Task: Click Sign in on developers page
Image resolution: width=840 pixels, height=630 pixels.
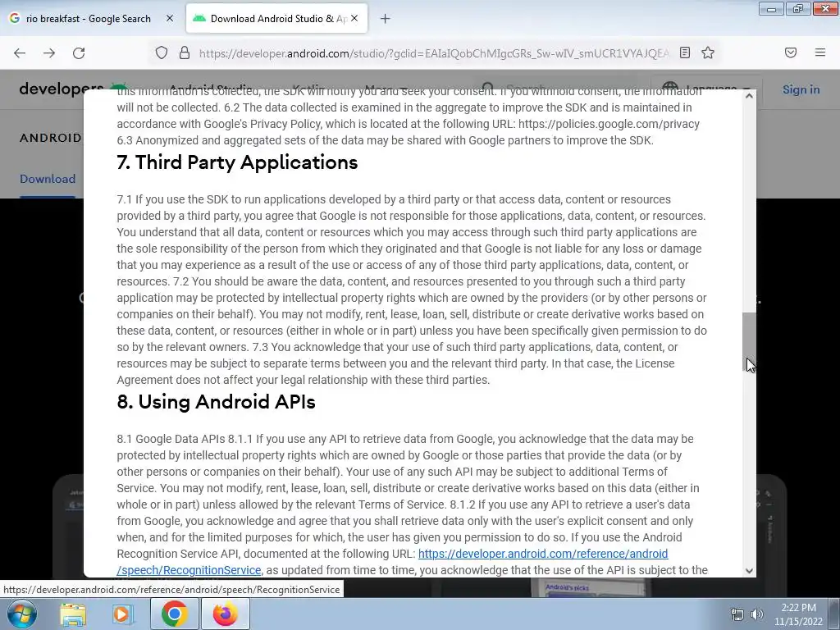Action: pyautogui.click(x=801, y=89)
